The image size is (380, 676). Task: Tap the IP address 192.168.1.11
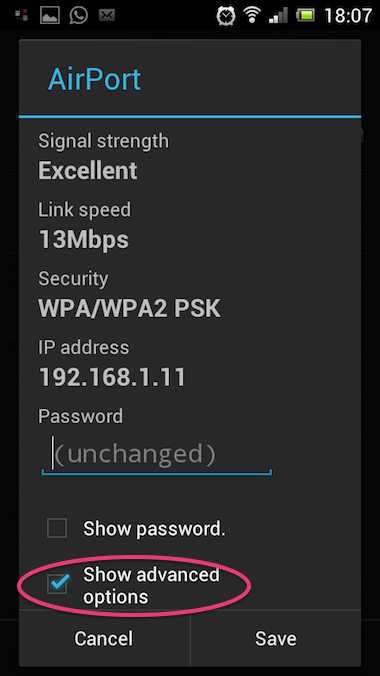(x=112, y=377)
